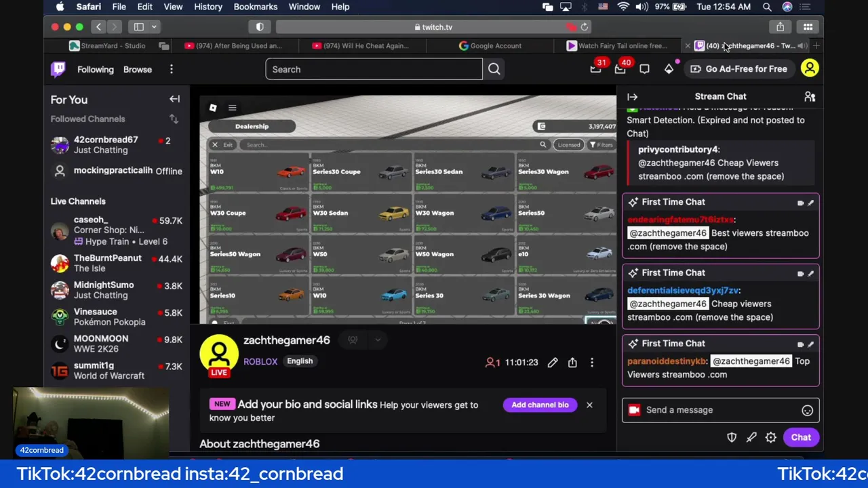This screenshot has height=488, width=868.
Task: Focus the Twitch search field
Action: 374,69
